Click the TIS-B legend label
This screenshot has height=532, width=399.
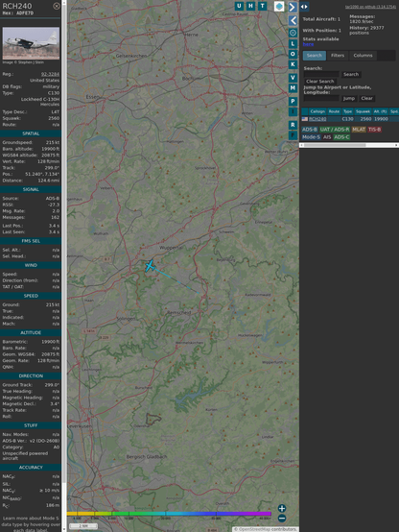[375, 130]
